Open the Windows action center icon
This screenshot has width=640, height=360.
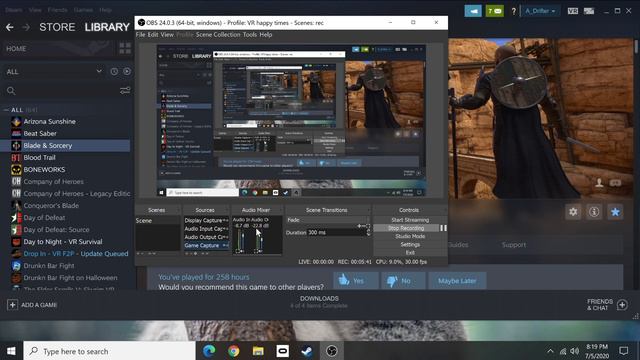coord(623,351)
